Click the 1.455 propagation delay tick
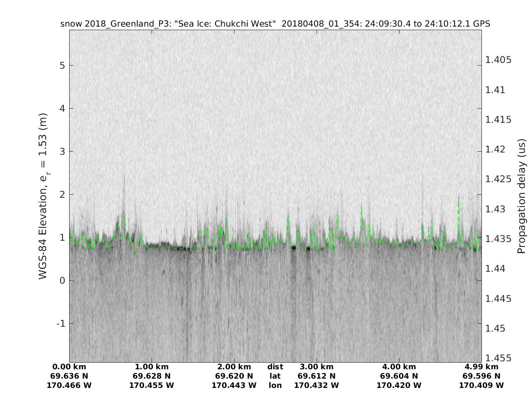Screen dimensions: 532x399 (498, 358)
